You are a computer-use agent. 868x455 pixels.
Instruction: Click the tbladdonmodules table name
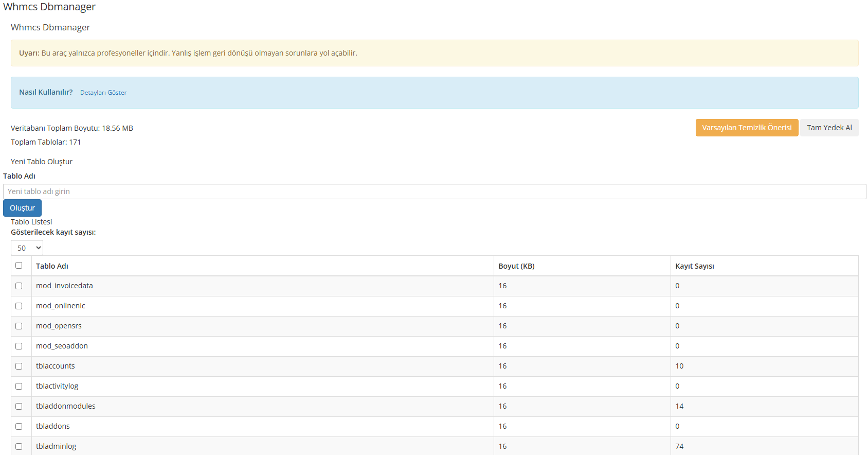tap(66, 406)
